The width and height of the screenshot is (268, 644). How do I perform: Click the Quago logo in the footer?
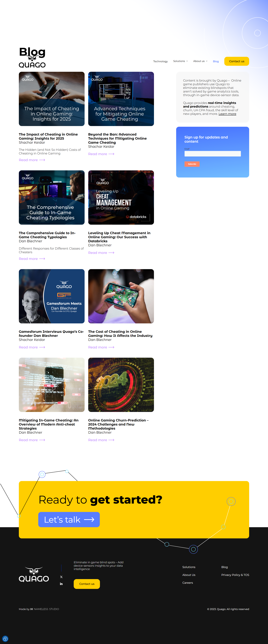tap(34, 574)
